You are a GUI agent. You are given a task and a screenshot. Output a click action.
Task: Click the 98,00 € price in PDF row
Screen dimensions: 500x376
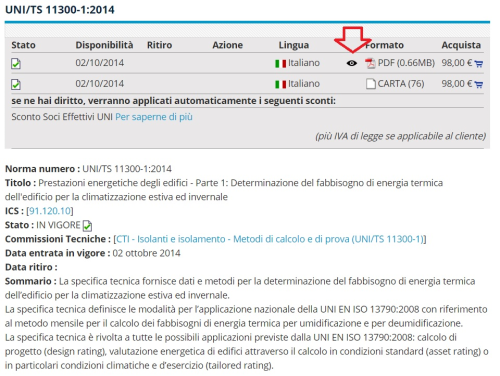click(x=457, y=63)
